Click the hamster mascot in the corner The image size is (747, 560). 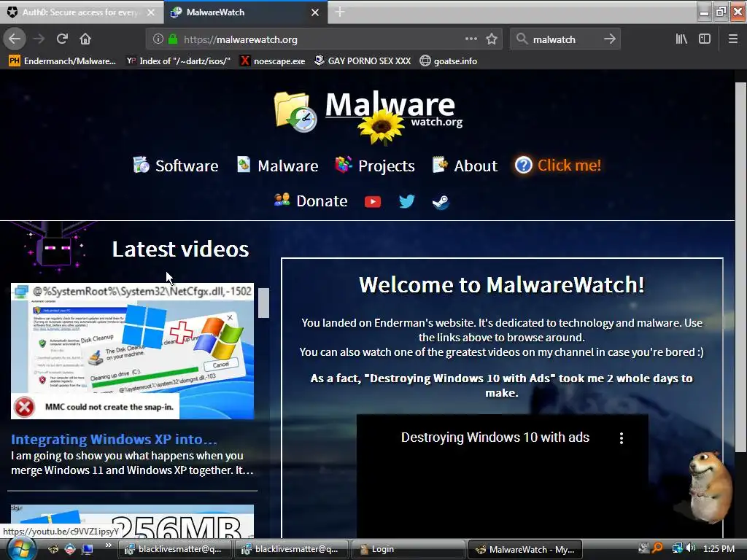pyautogui.click(x=709, y=486)
